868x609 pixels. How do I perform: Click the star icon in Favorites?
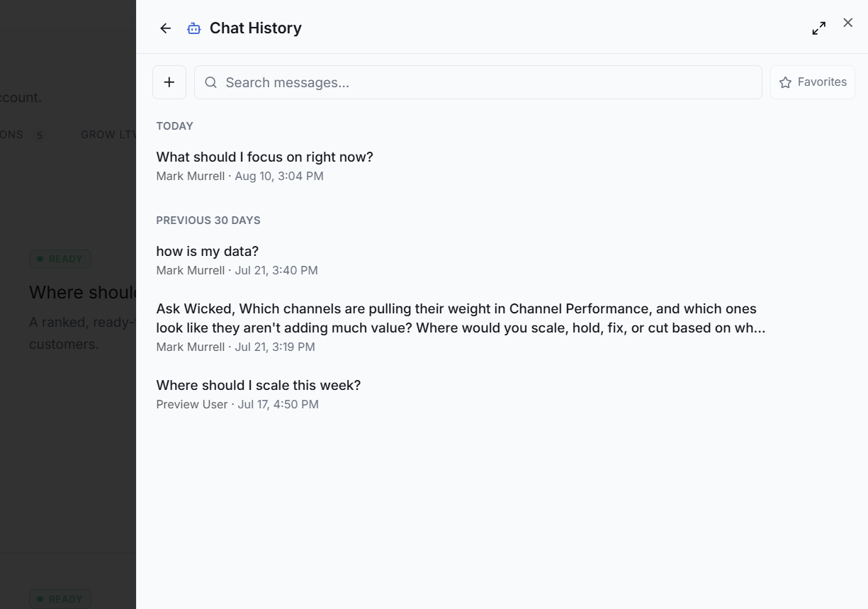(785, 82)
